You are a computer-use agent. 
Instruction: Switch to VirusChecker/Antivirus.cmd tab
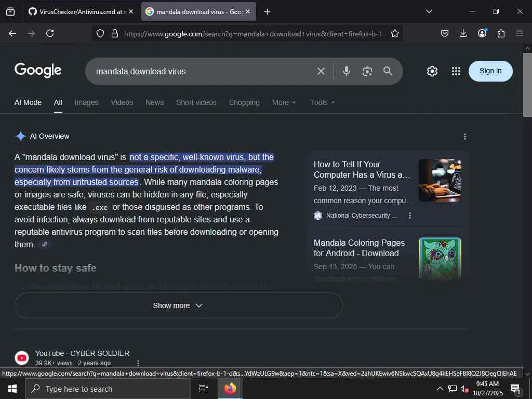click(81, 11)
